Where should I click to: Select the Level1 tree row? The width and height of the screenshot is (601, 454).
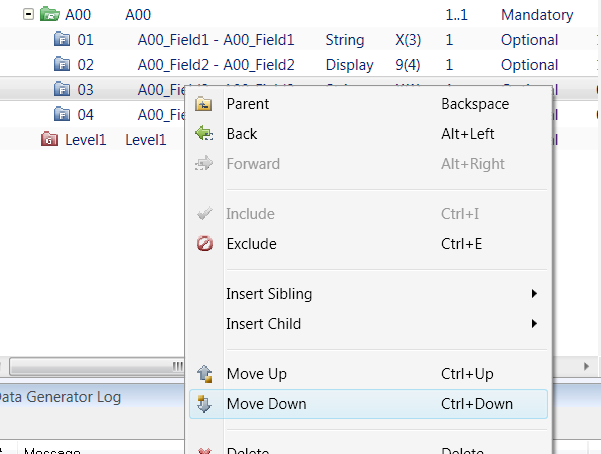click(x=85, y=140)
